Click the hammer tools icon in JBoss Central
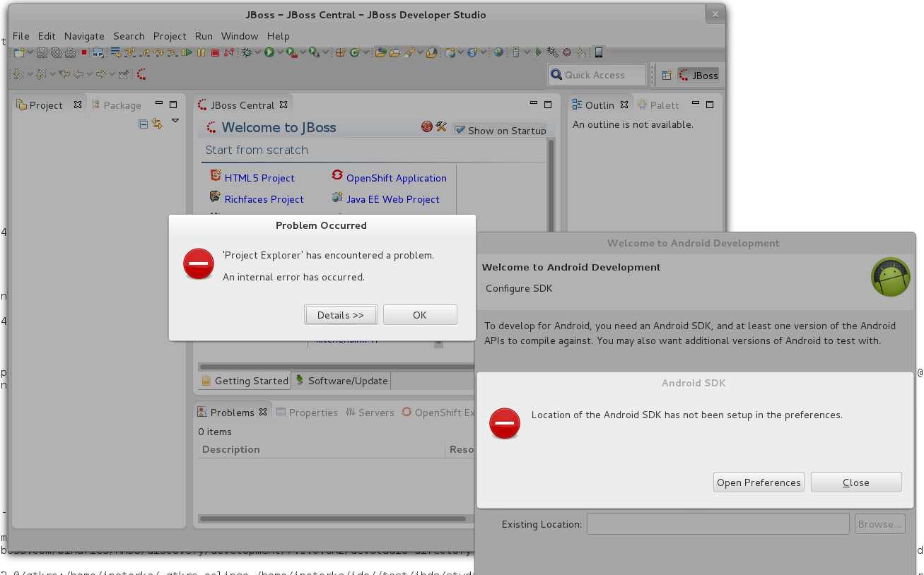 [x=441, y=126]
